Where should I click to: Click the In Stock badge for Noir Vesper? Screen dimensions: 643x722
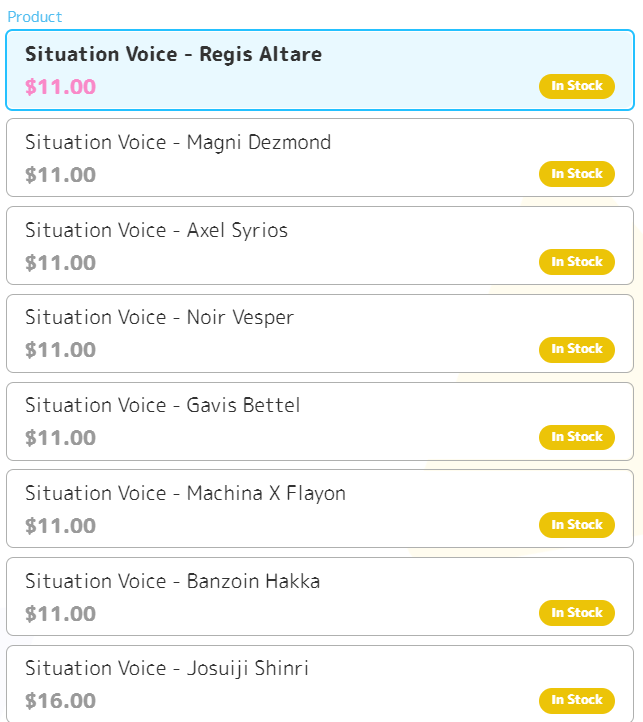coord(577,349)
